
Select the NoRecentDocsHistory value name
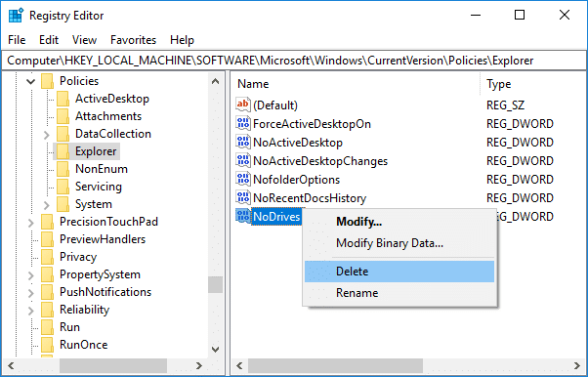[x=310, y=198]
